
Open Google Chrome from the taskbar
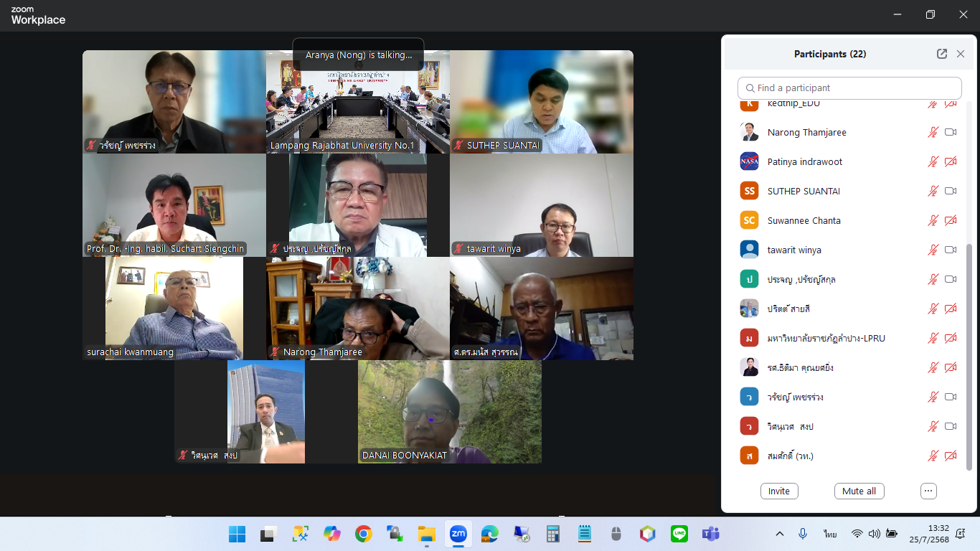click(x=364, y=534)
